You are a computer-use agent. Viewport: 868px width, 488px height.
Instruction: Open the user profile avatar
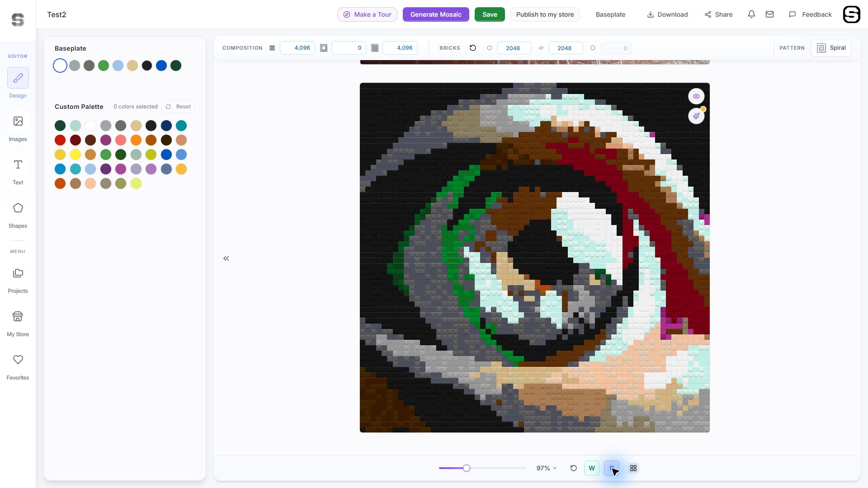(x=852, y=14)
